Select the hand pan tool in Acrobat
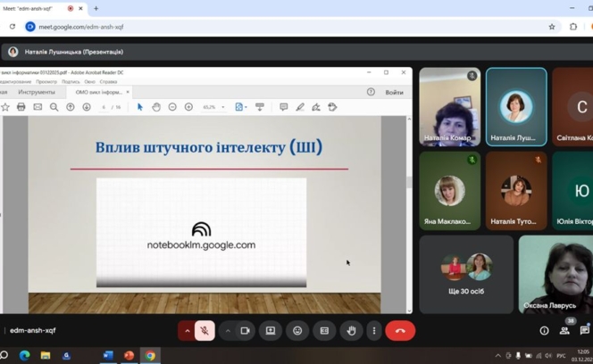The image size is (593, 364). pyautogui.click(x=156, y=107)
